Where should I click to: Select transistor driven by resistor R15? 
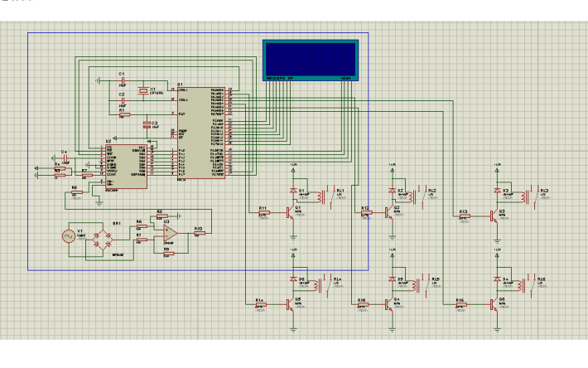click(389, 305)
